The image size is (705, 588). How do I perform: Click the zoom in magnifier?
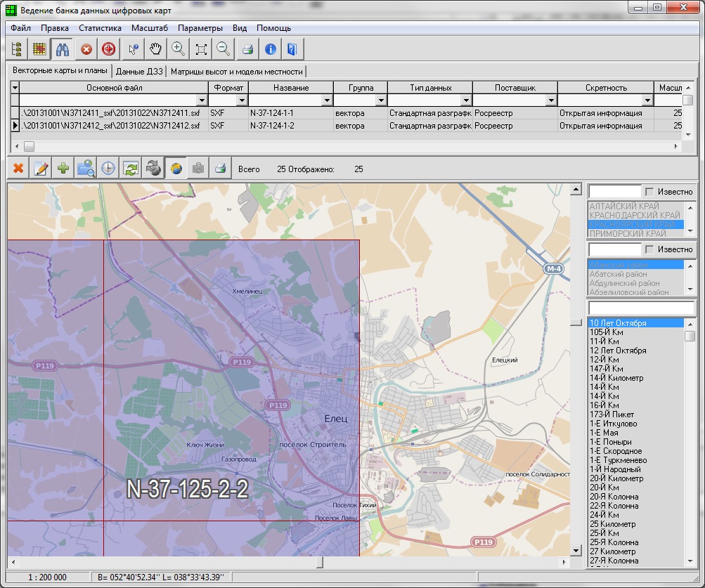(x=179, y=49)
